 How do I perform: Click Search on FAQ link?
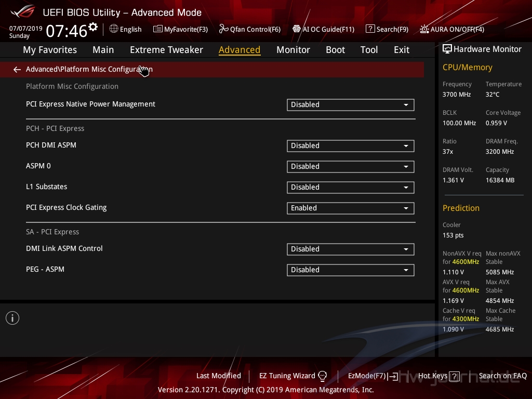pyautogui.click(x=502, y=376)
